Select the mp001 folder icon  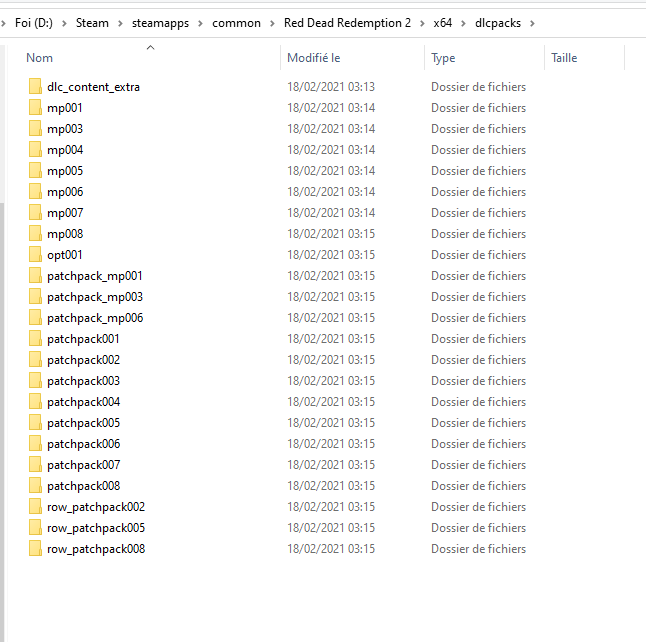(x=35, y=108)
